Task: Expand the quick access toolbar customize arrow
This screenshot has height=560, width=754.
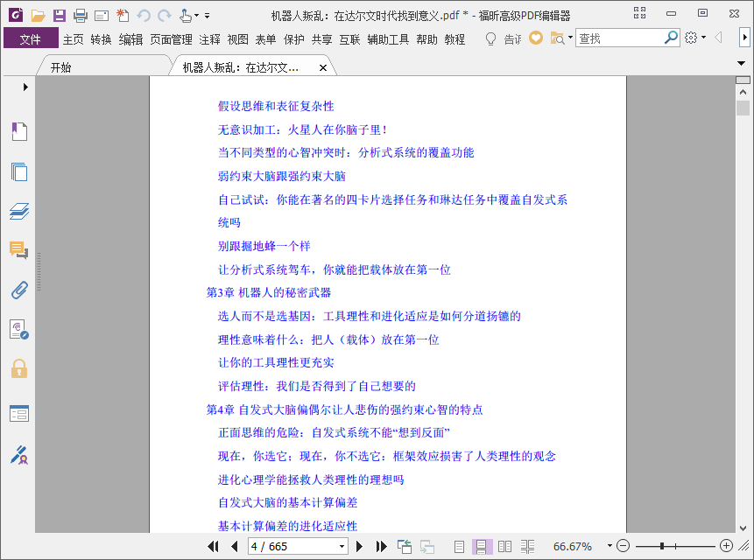Action: click(x=208, y=16)
